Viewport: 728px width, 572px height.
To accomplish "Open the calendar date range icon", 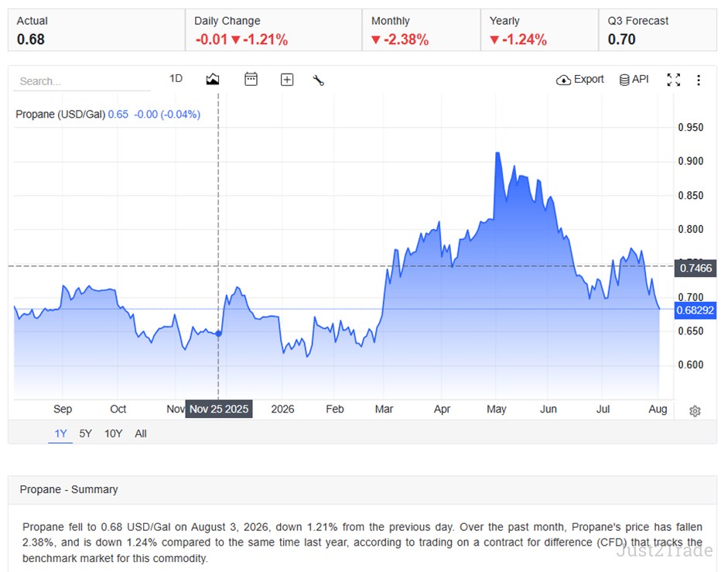I will tap(251, 80).
